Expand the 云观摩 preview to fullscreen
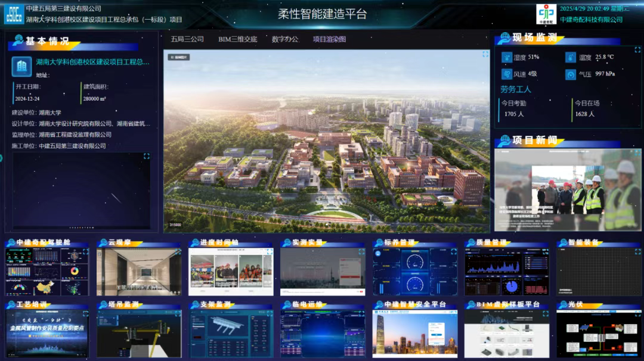644x361 pixels. pos(178,251)
